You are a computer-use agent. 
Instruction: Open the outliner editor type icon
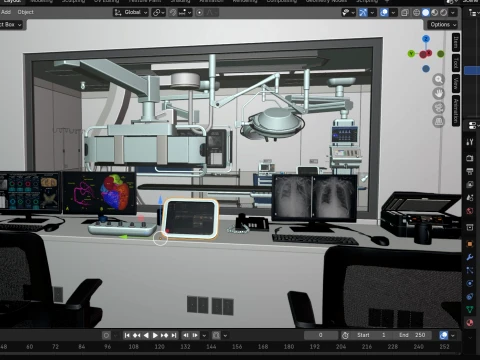[473, 13]
